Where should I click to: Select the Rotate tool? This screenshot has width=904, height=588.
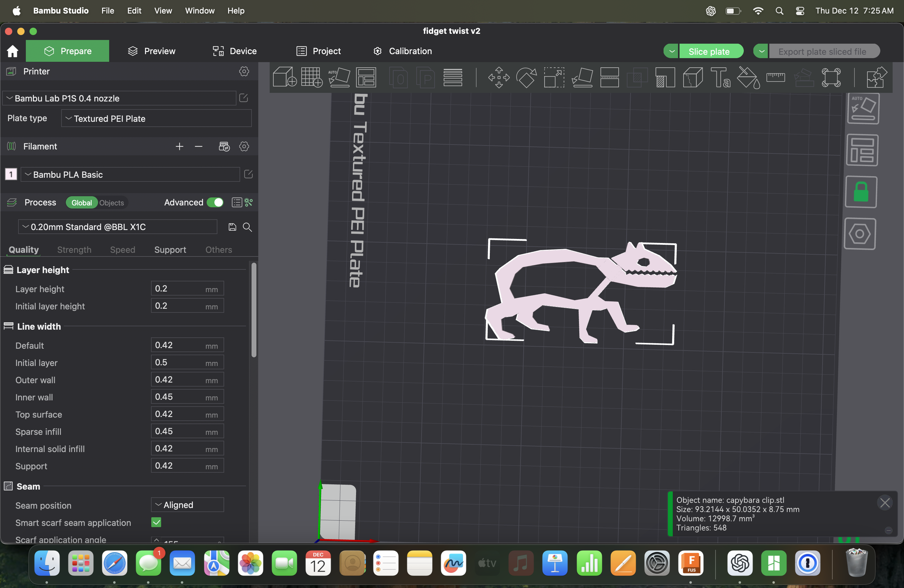click(x=526, y=77)
